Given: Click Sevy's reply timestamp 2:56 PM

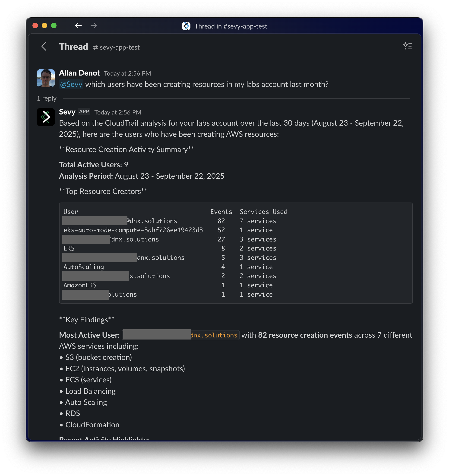Looking at the screenshot, I should point(118,112).
